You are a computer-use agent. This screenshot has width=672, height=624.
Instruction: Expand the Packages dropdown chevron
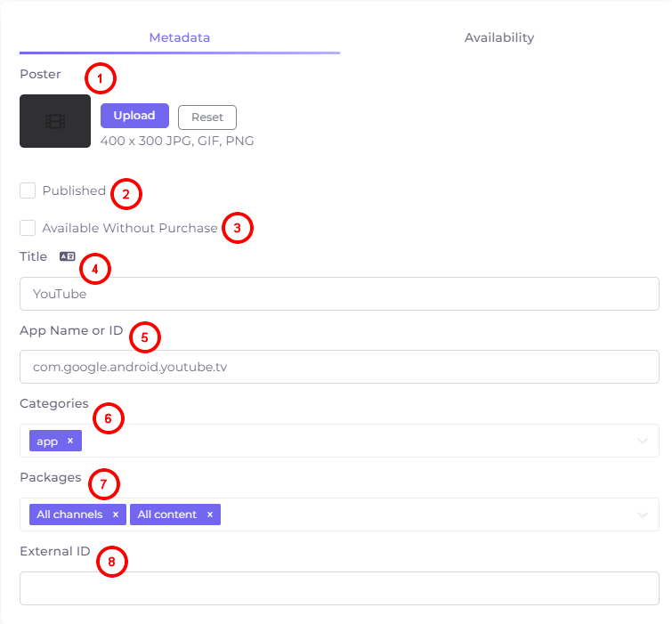(642, 515)
